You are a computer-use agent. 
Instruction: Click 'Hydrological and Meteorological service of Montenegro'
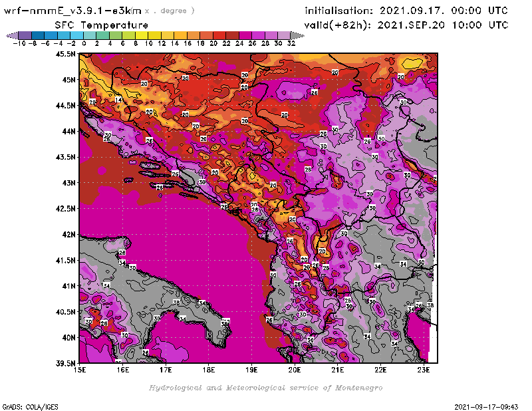pos(265,388)
